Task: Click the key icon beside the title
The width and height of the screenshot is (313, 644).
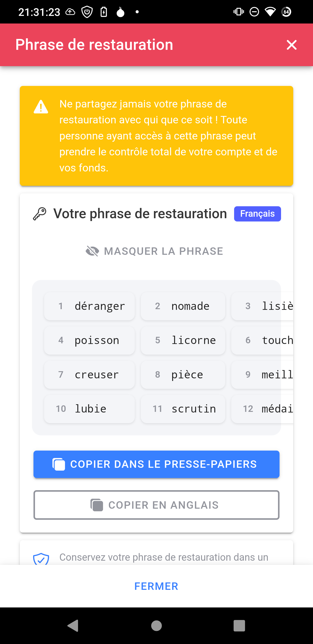Action: pyautogui.click(x=40, y=214)
